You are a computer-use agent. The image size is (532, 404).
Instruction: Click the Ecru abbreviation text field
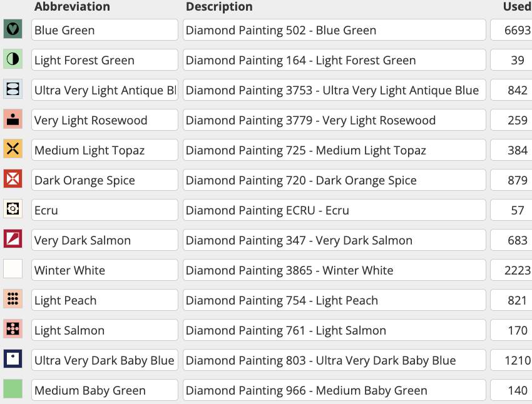pyautogui.click(x=105, y=210)
